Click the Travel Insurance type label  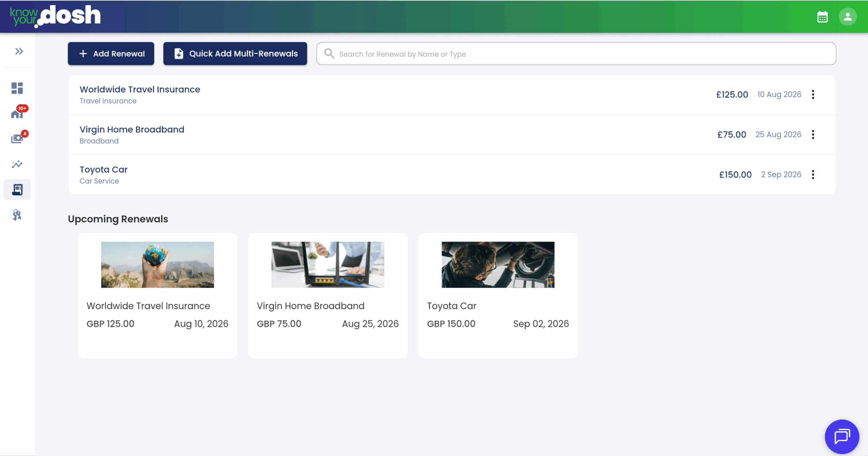tap(108, 101)
